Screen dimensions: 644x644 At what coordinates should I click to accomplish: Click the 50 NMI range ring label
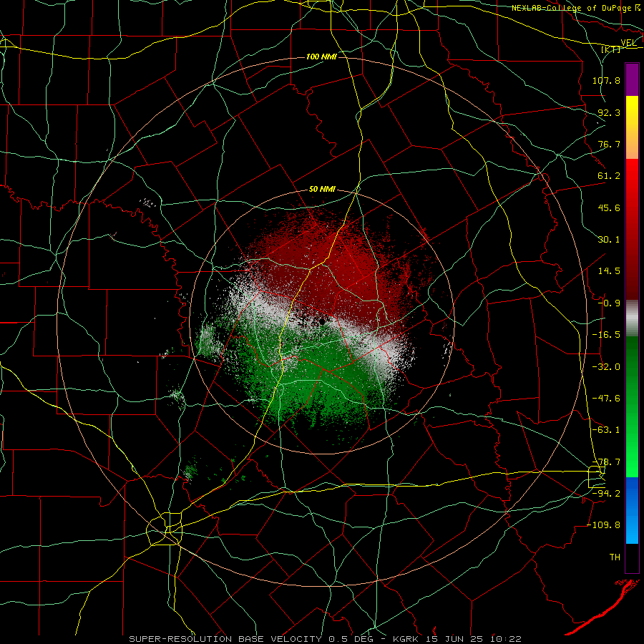(x=322, y=190)
